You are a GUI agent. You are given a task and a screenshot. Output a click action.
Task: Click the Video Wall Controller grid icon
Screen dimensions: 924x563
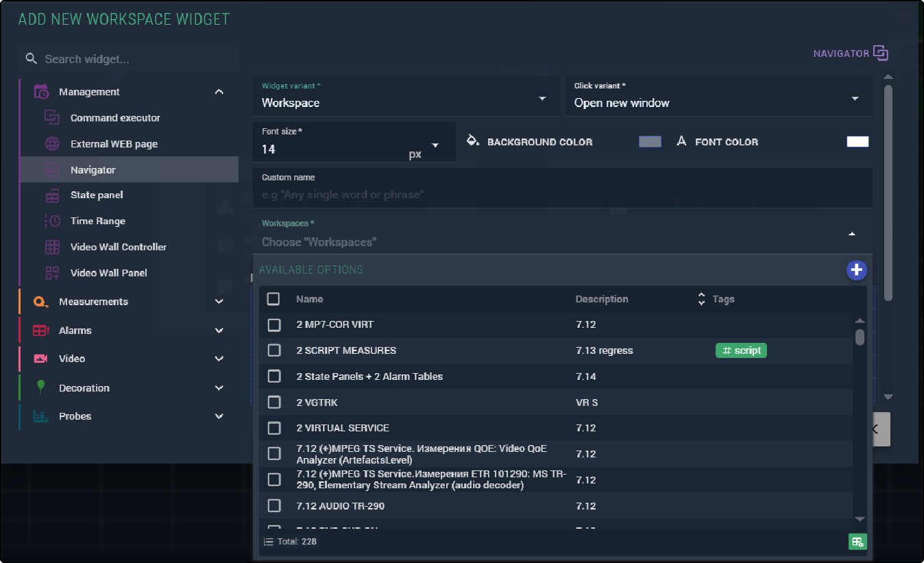(x=52, y=247)
